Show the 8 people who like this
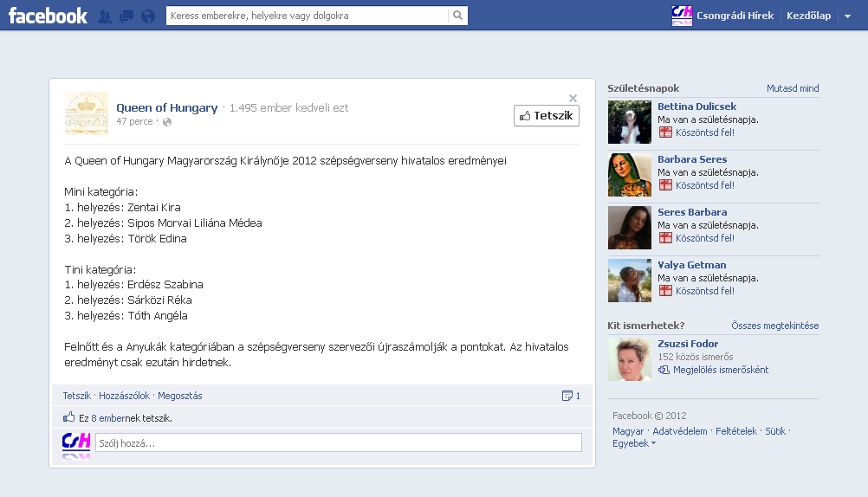The image size is (868, 497). (x=110, y=418)
